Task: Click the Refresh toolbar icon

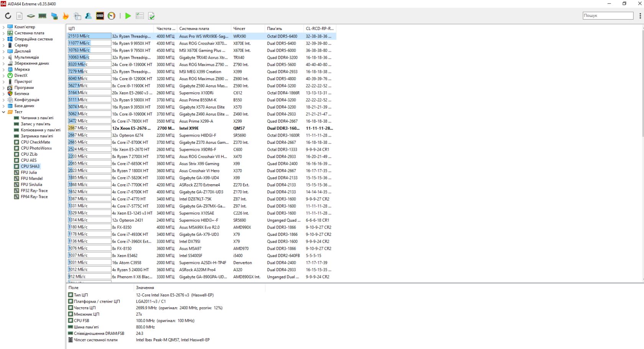Action: (8, 16)
